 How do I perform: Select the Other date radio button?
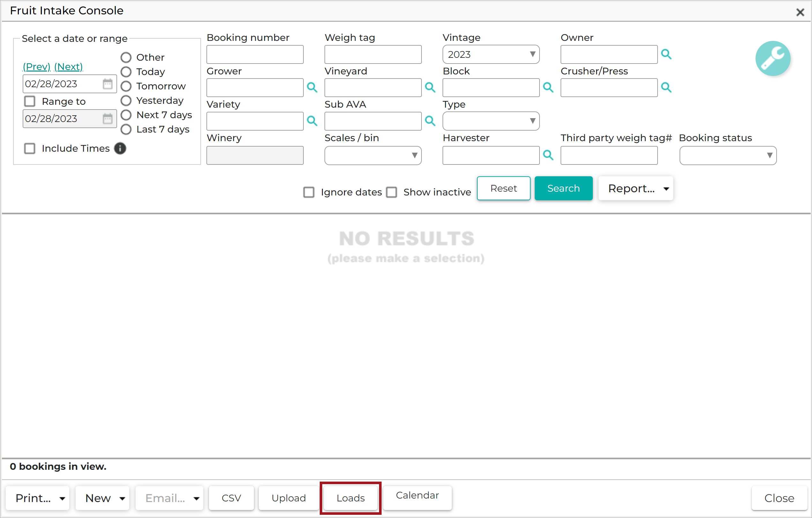point(126,57)
